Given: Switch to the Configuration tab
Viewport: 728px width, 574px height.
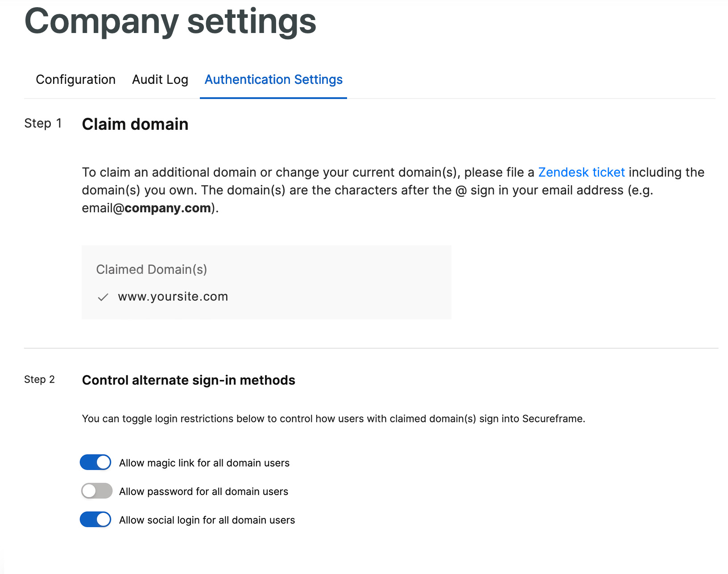Looking at the screenshot, I should click(75, 79).
